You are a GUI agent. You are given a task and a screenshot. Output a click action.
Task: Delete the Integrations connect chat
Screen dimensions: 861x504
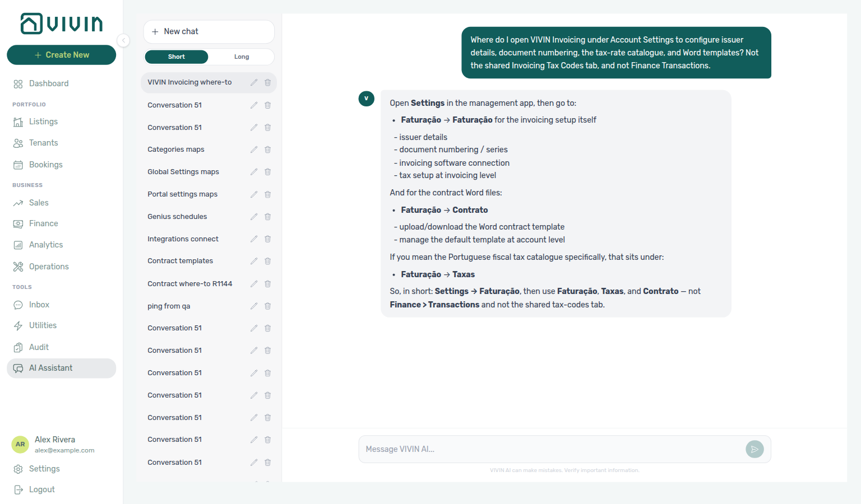coord(268,239)
